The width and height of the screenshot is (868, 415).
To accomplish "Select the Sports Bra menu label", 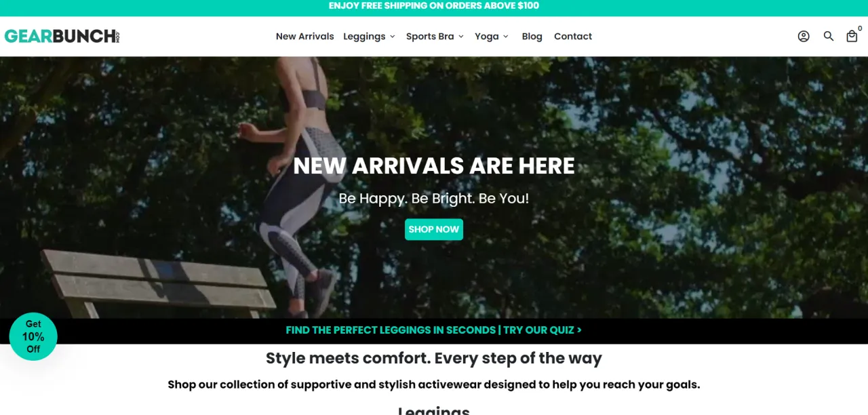I will tap(430, 37).
